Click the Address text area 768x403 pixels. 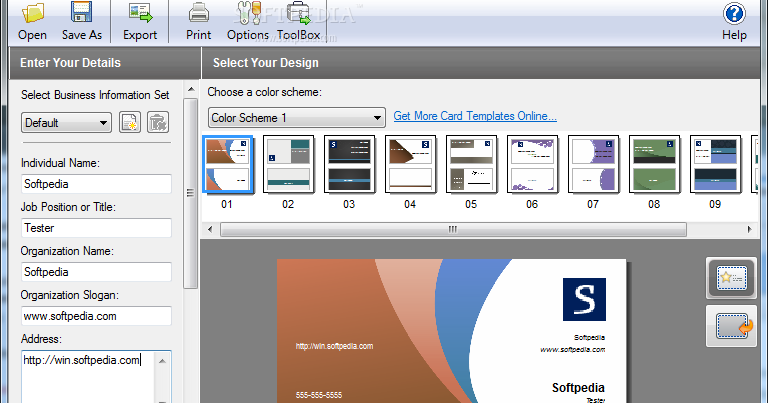pos(89,377)
